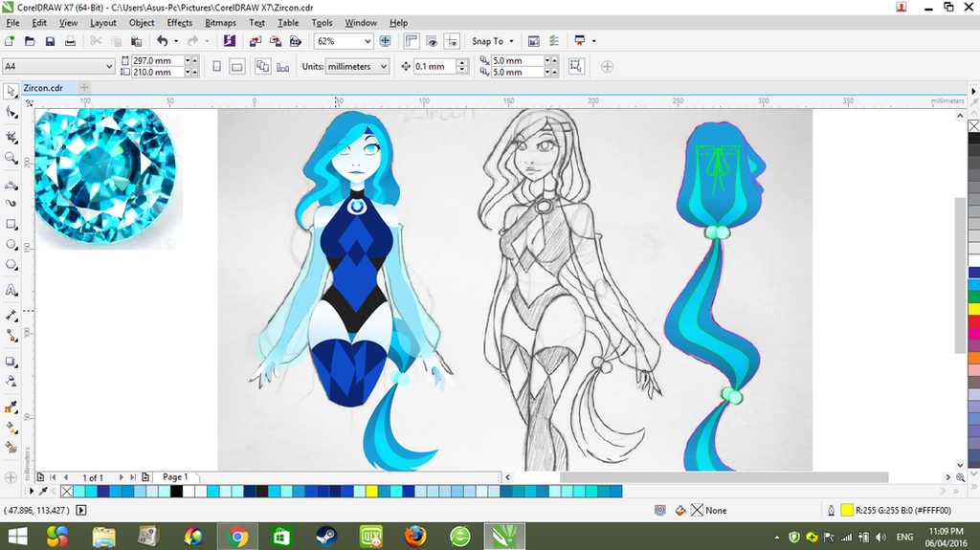Select the Shape tool
The width and height of the screenshot is (980, 550).
point(11,113)
